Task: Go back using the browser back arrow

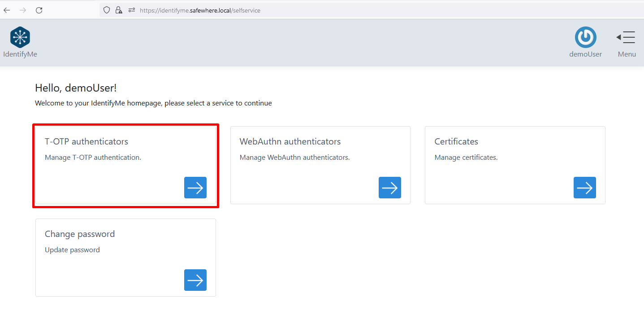Action: 7,10
